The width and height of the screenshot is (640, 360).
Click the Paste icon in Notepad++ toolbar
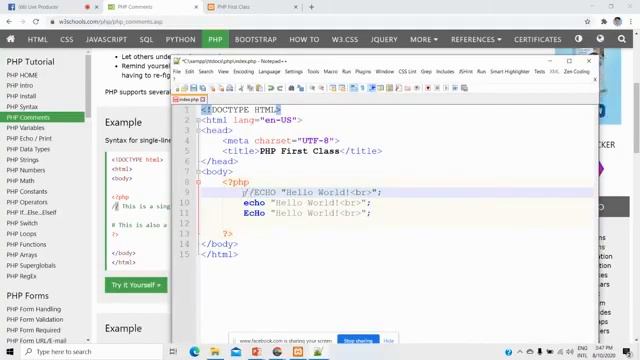click(x=259, y=88)
